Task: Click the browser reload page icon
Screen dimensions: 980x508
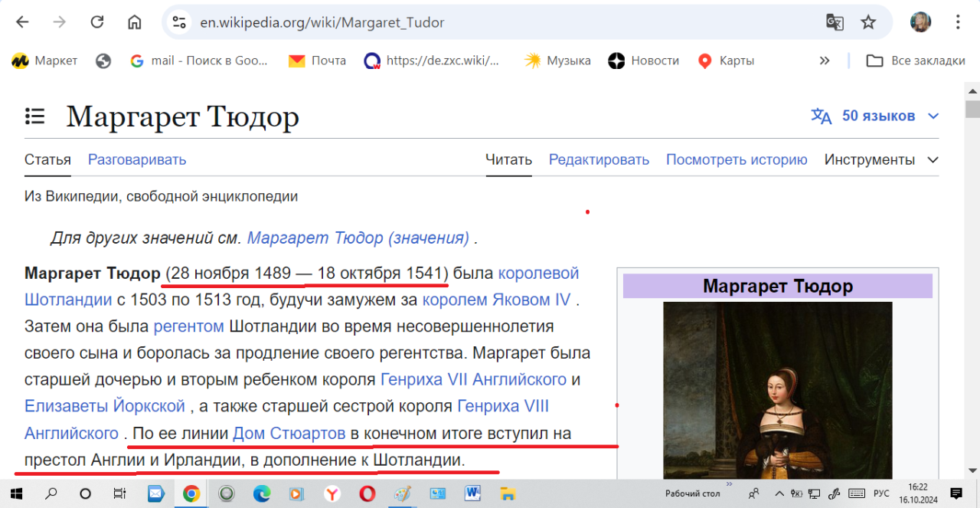Action: click(x=97, y=22)
